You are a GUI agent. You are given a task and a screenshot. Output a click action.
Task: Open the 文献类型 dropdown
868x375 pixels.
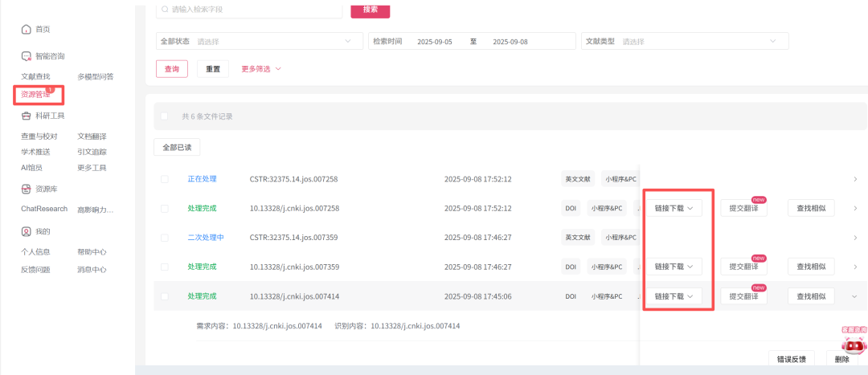[x=683, y=42]
